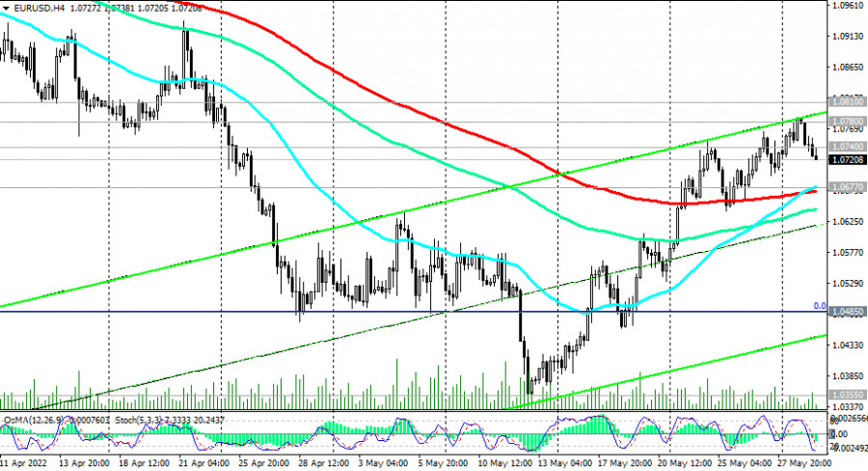868x471 pixels.
Task: Click the 28 Apr 12:00 time label
Action: pos(323,463)
